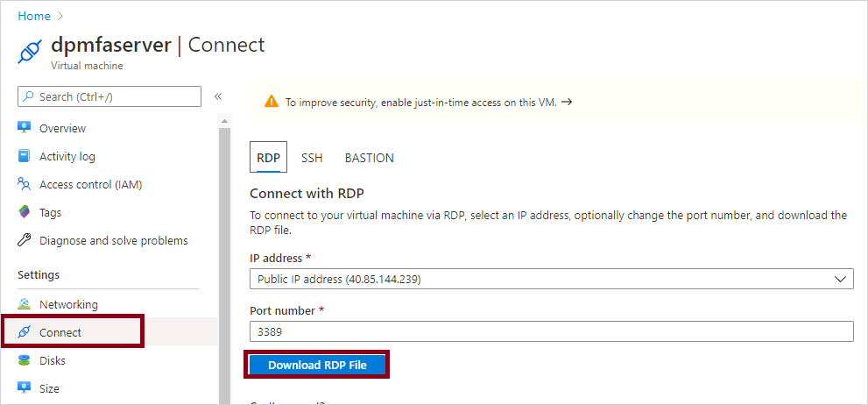Click the Activity log icon
868x405 pixels.
click(x=25, y=156)
